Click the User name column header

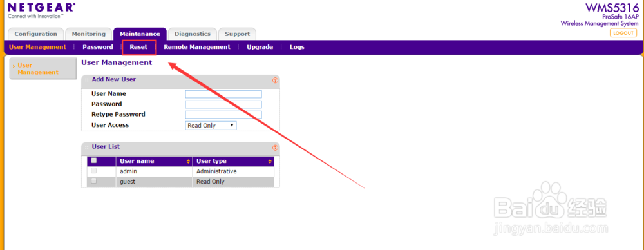[154, 161]
